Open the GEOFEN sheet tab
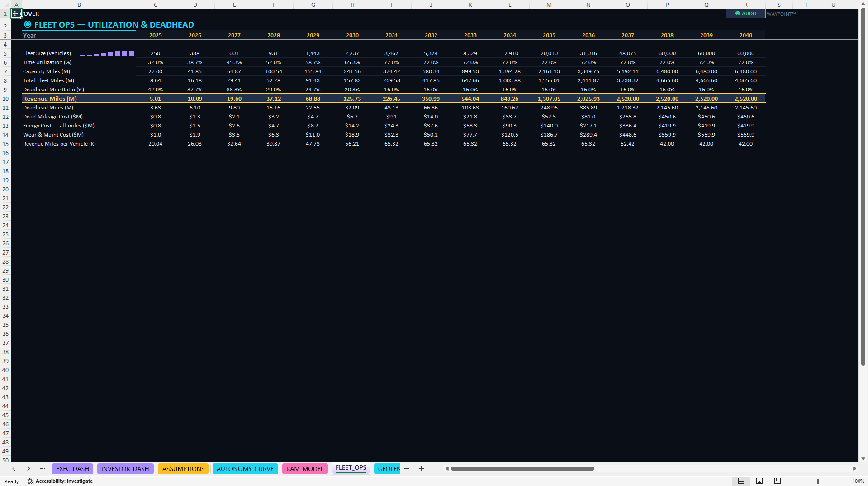Viewport: 868px width, 486px height. click(x=388, y=469)
